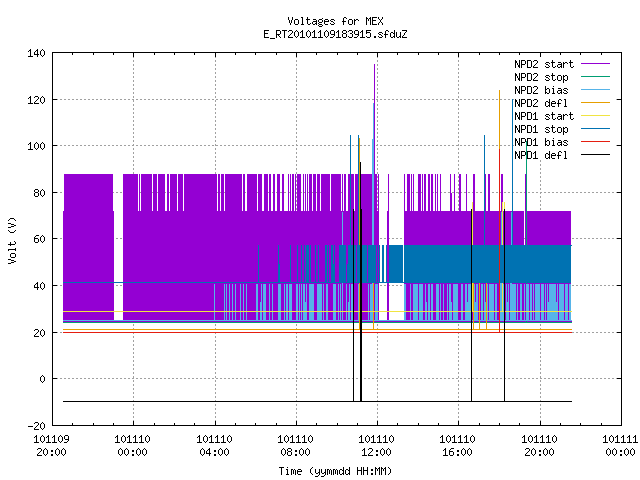Click the 60 y-axis tick label

coord(40,239)
